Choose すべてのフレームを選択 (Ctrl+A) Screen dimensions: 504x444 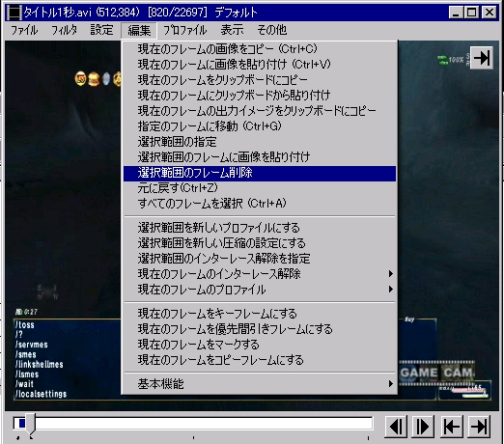click(x=260, y=204)
